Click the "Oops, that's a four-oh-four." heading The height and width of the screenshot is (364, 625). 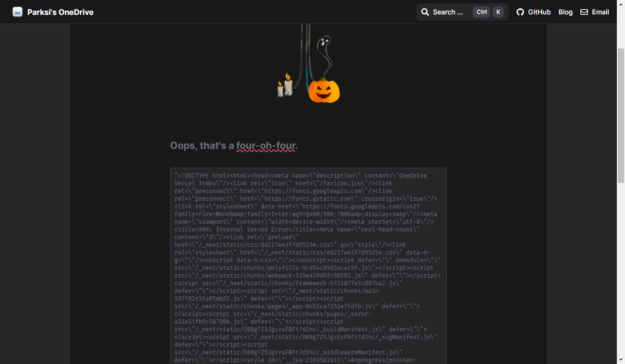click(x=234, y=146)
